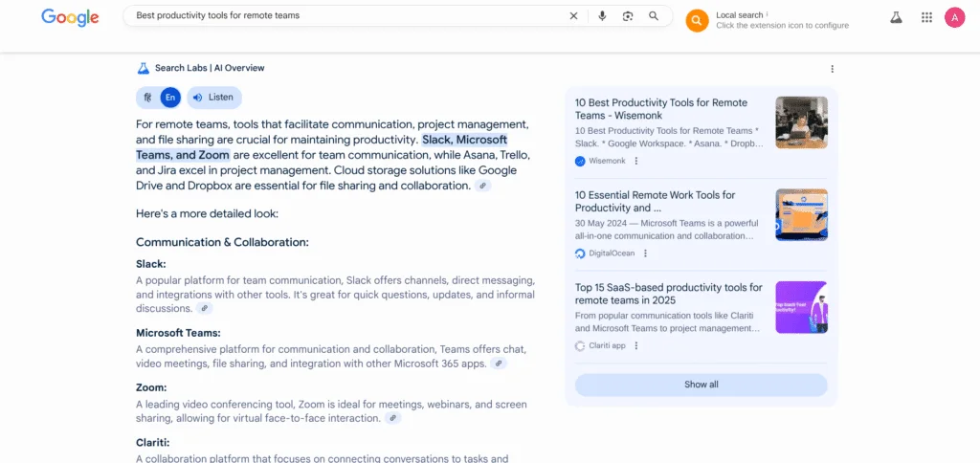Open Search Labs flask icon in header
Screen dimensions: 980x463
pyautogui.click(x=896, y=17)
